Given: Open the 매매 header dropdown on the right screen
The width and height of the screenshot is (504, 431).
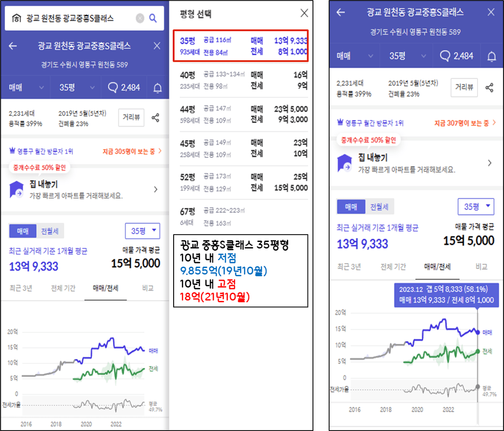Looking at the screenshot, I should pos(355,56).
